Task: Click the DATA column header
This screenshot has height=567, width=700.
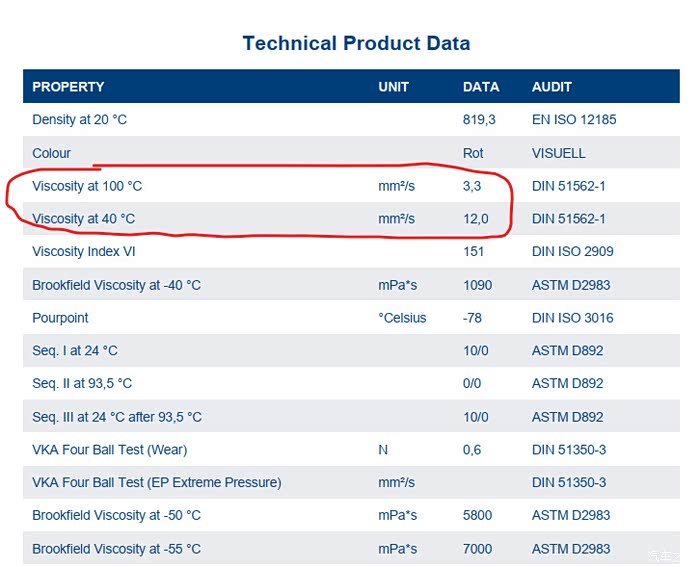Action: (480, 87)
